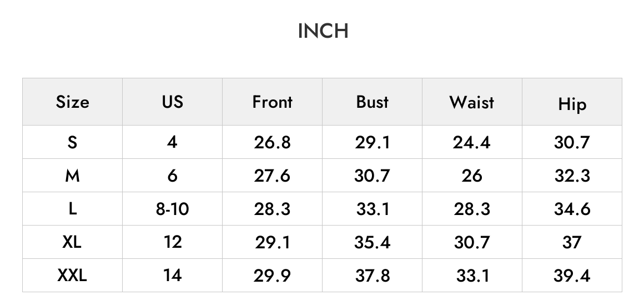Click the L size row label
Screen dimensions: 644x300
point(72,209)
